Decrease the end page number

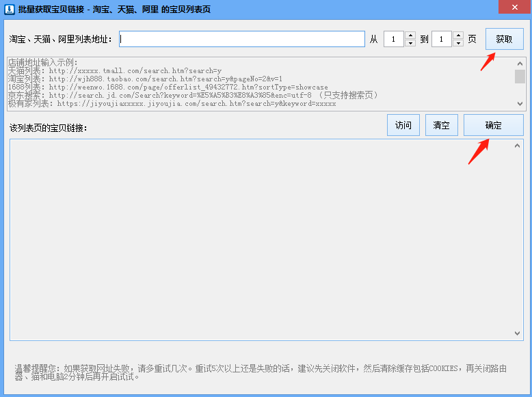[458, 43]
